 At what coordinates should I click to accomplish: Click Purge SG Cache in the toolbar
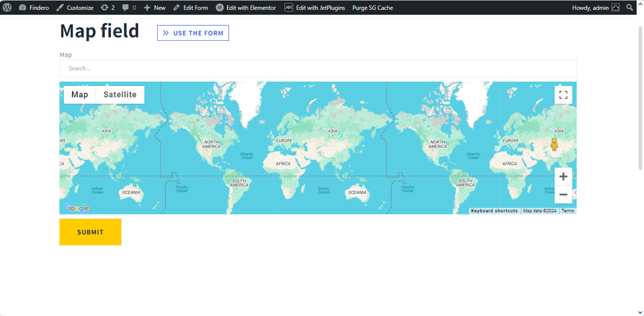point(372,8)
